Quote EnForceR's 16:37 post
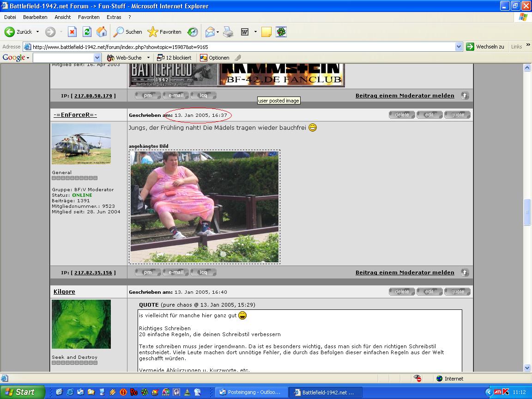This screenshot has width=532, height=399. point(457,115)
